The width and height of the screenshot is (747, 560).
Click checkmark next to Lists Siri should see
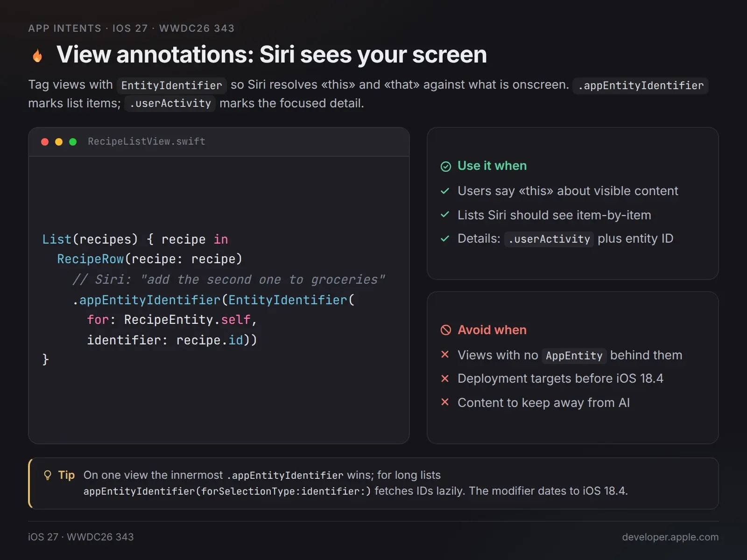point(445,215)
